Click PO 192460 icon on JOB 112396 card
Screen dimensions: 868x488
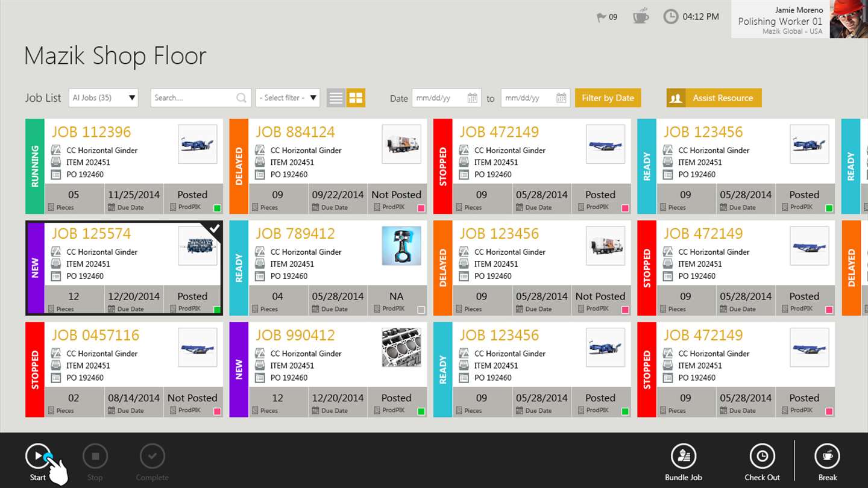[56, 175]
